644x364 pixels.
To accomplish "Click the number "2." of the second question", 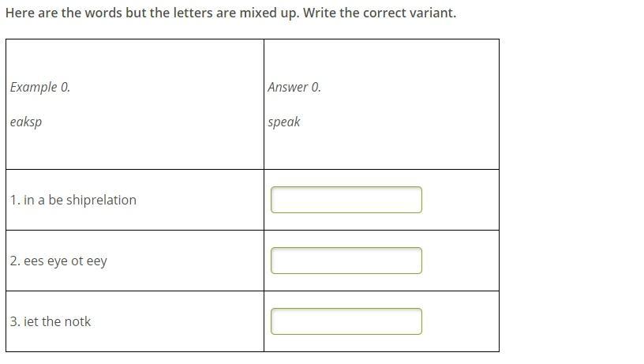I will tap(15, 261).
